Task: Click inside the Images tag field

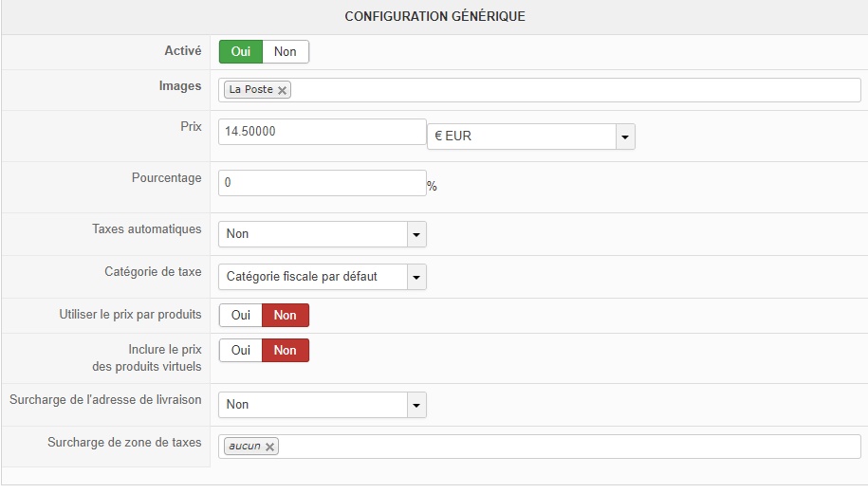Action: [569, 90]
